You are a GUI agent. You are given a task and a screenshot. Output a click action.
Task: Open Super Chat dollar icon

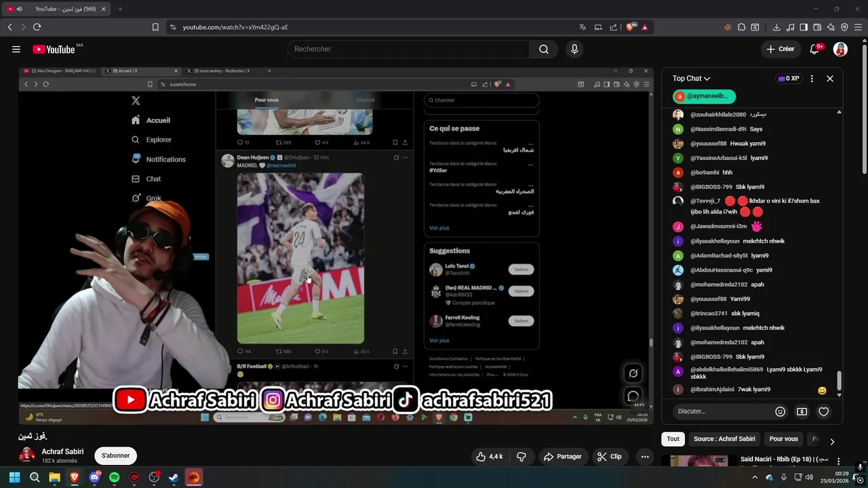click(802, 411)
